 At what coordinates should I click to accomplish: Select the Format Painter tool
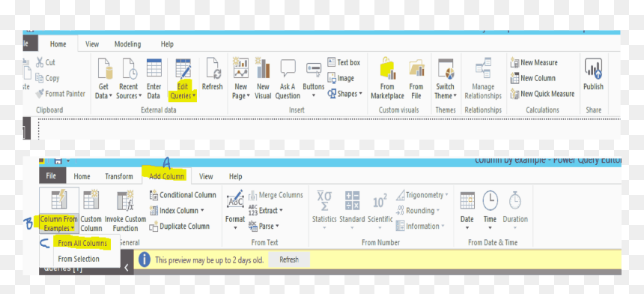pos(61,94)
